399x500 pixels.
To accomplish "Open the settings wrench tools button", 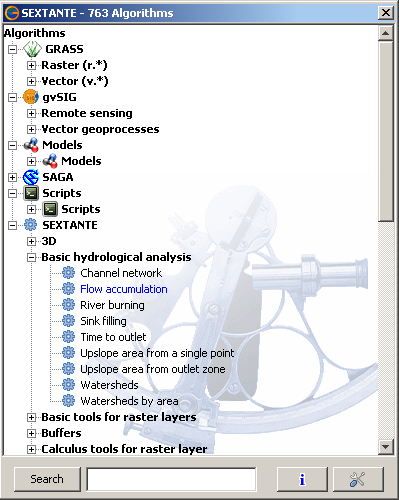I will click(x=358, y=479).
